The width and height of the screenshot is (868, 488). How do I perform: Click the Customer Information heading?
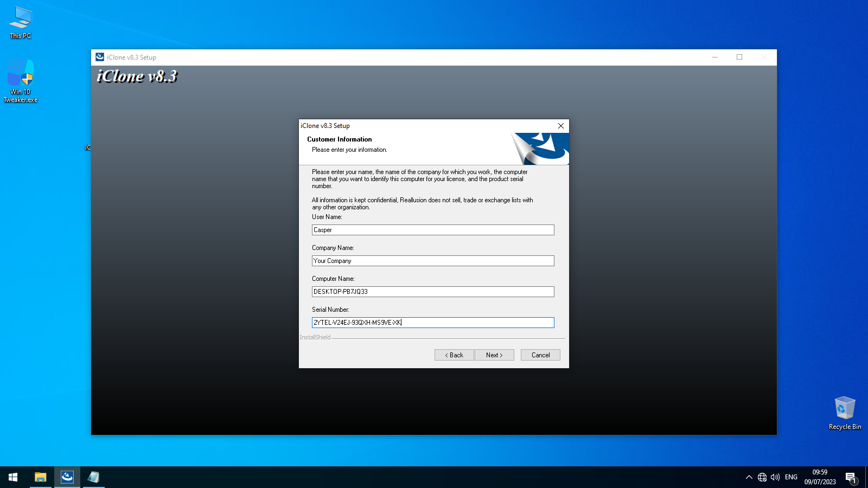point(340,139)
